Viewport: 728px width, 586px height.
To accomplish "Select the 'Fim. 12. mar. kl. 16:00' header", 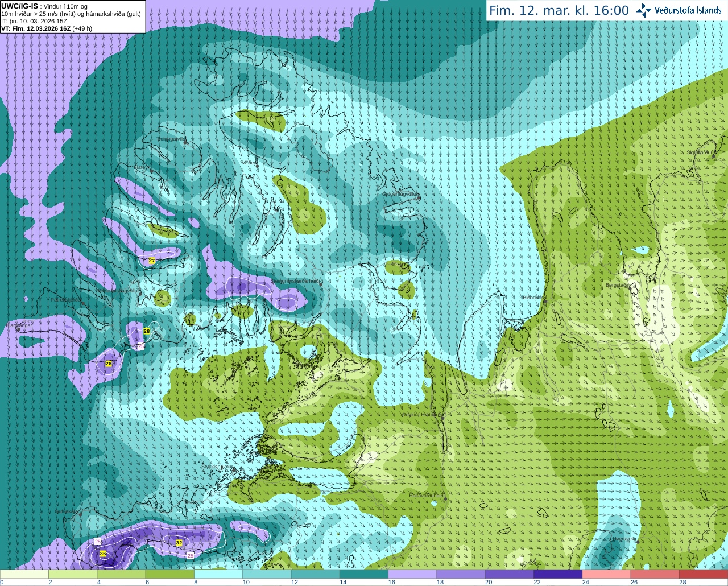I will pyautogui.click(x=559, y=10).
